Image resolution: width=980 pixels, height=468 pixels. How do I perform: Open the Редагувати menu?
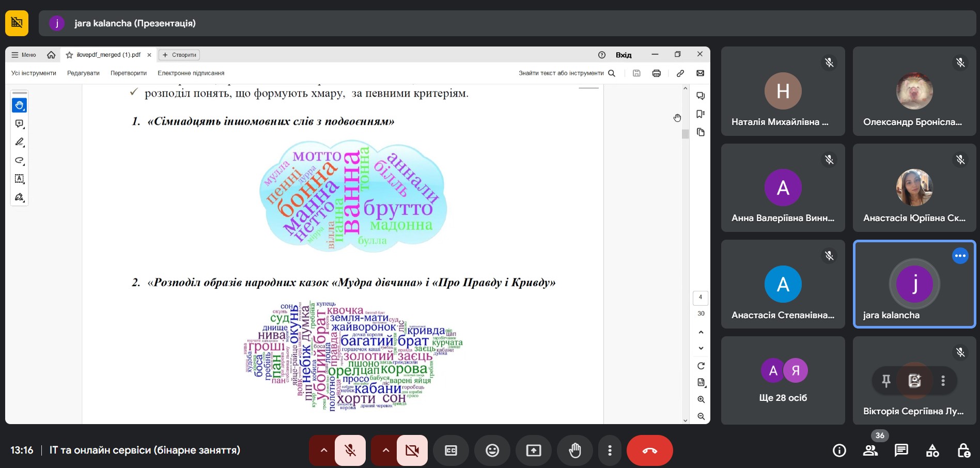[83, 73]
